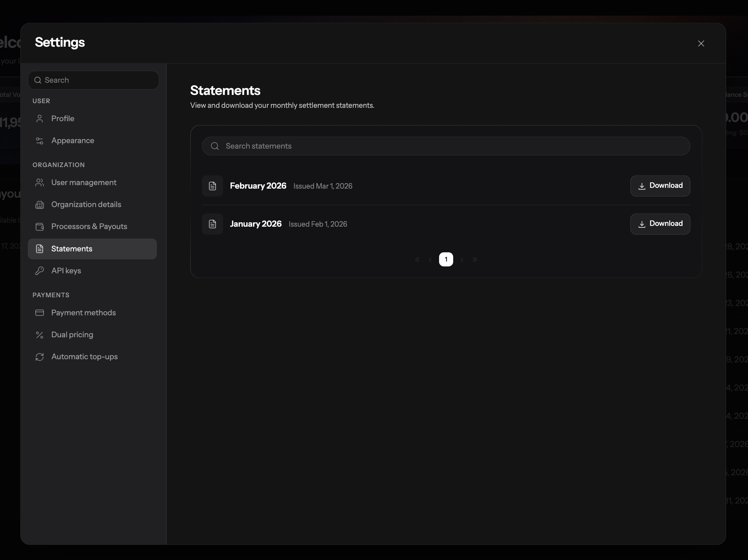
Task: Click the 'Issued Mar 1, 2026' text
Action: pyautogui.click(x=323, y=186)
